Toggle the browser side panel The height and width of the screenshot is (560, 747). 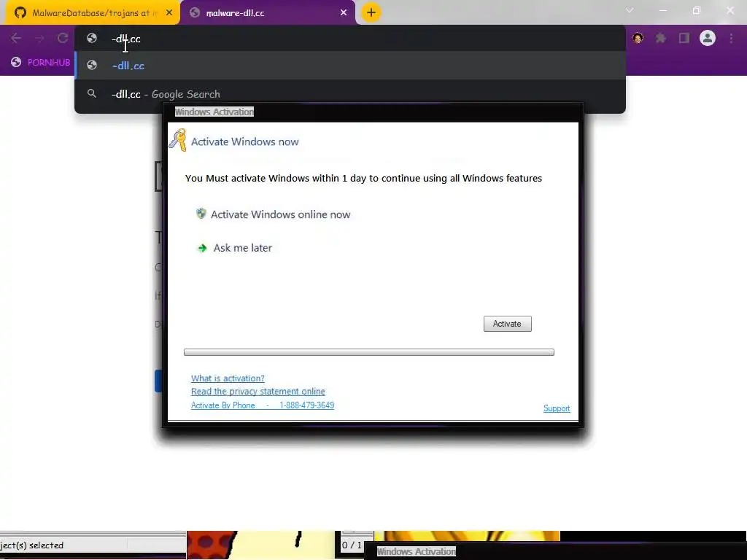coord(684,38)
